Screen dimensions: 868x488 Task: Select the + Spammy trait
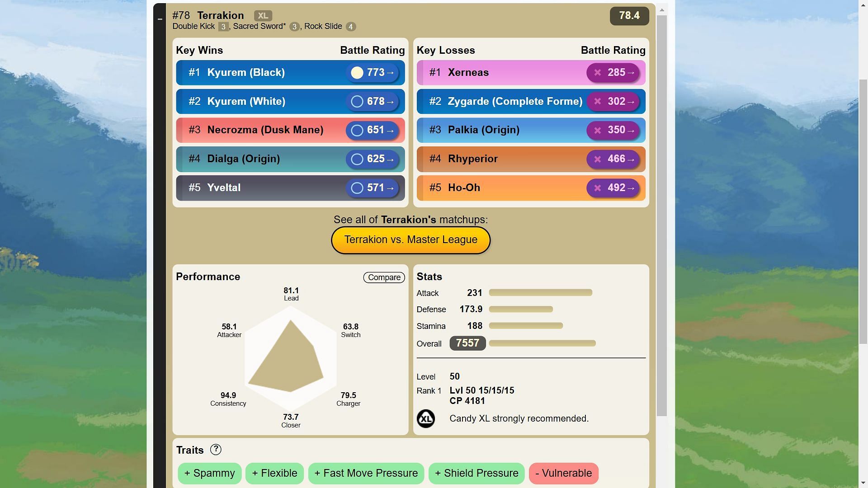pyautogui.click(x=209, y=473)
